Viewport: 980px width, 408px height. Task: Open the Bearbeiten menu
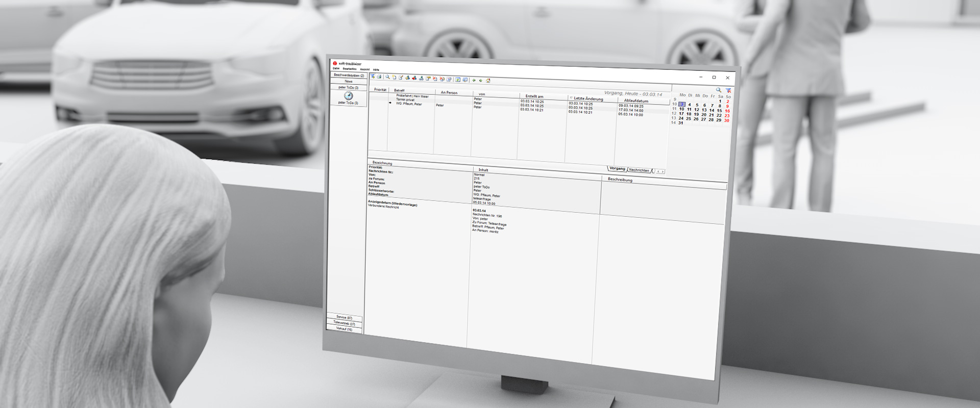[350, 69]
